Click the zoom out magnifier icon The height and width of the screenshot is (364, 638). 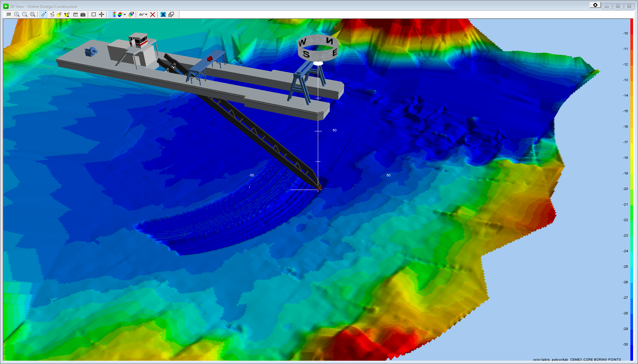coord(25,15)
